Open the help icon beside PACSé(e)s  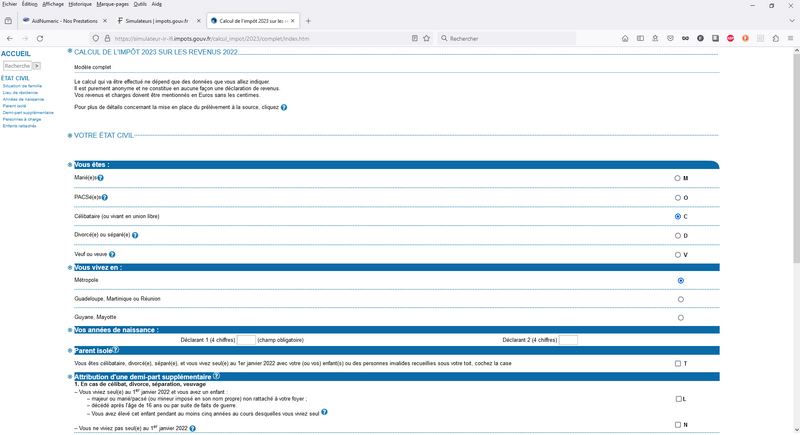coord(105,197)
